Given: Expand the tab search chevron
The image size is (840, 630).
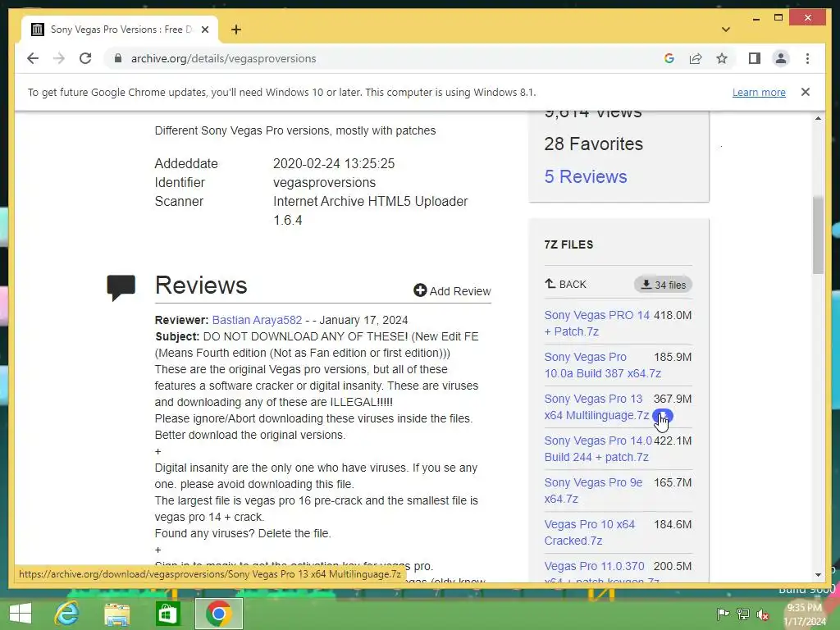Looking at the screenshot, I should [x=725, y=30].
